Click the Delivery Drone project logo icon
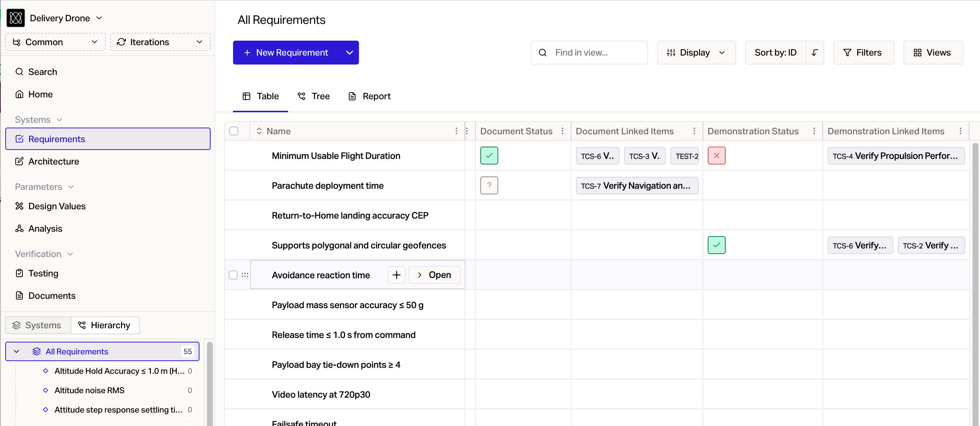This screenshot has height=426, width=980. tap(16, 18)
